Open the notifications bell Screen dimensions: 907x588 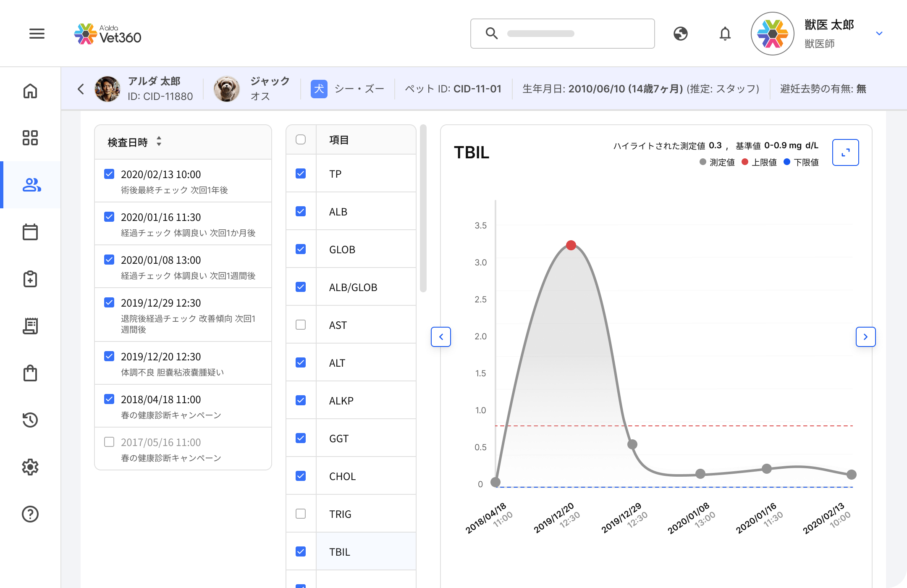[725, 34]
